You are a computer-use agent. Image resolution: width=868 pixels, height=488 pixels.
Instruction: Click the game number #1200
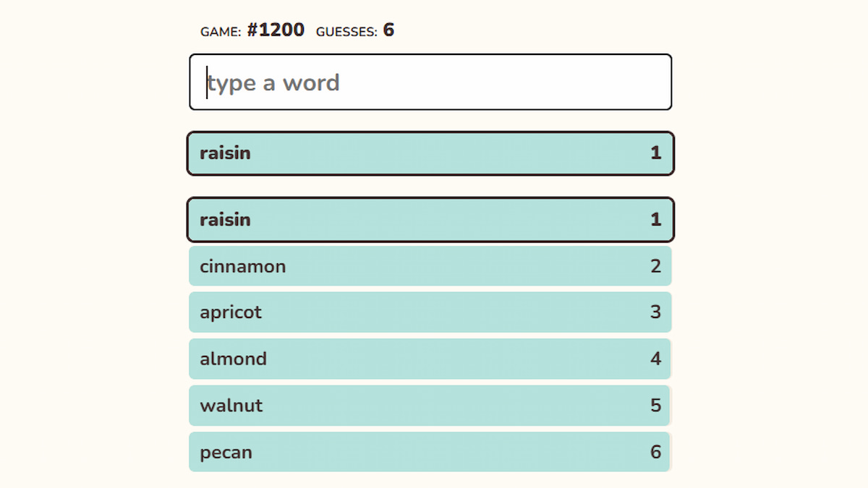point(276,30)
